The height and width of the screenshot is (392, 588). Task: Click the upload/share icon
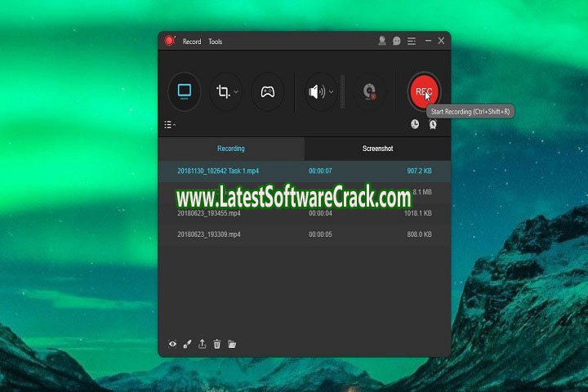[x=203, y=345]
